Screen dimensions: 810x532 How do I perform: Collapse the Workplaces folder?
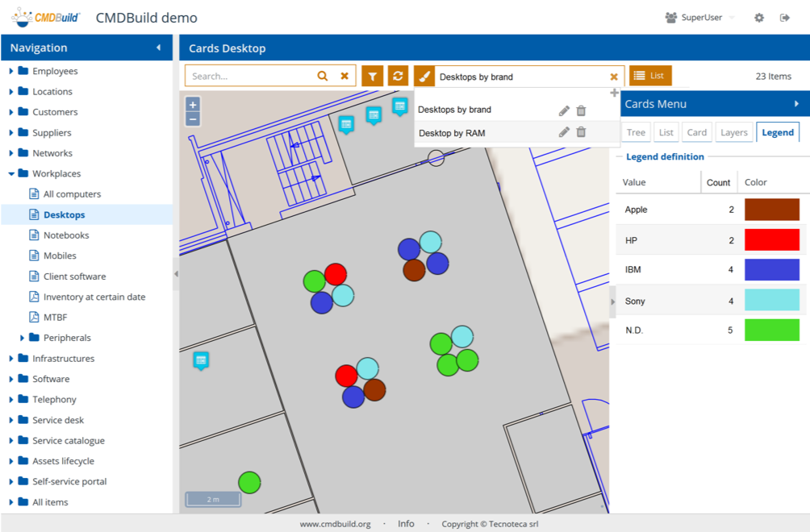[11, 173]
